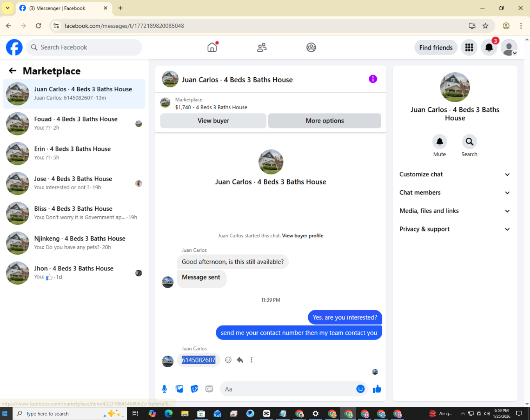Open the Facebook menu grid icon
Image resolution: width=530 pixels, height=420 pixels.
[469, 48]
